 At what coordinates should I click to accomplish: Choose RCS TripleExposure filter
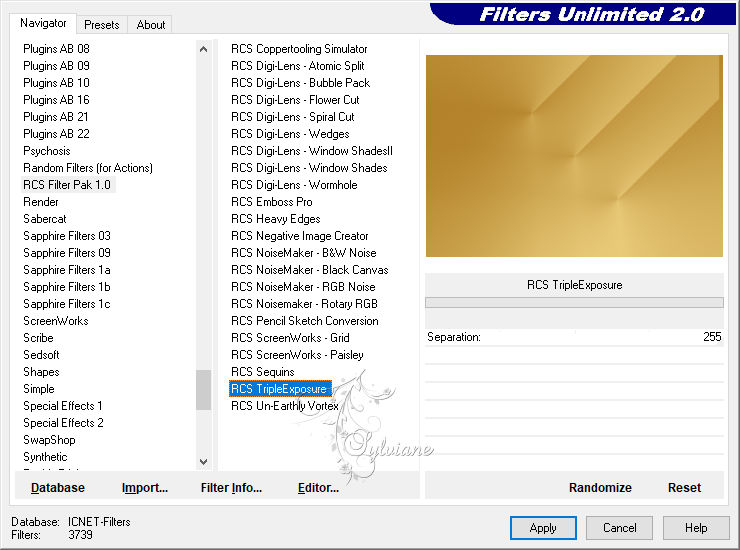(x=280, y=389)
